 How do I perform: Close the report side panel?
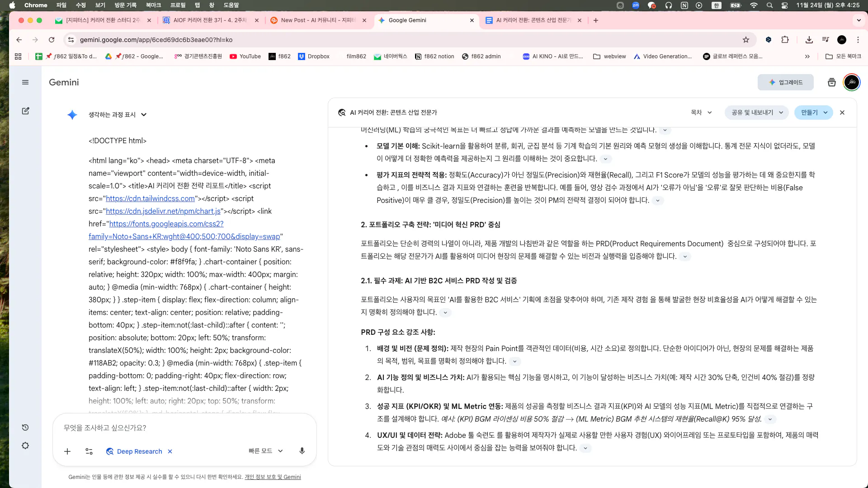click(842, 113)
